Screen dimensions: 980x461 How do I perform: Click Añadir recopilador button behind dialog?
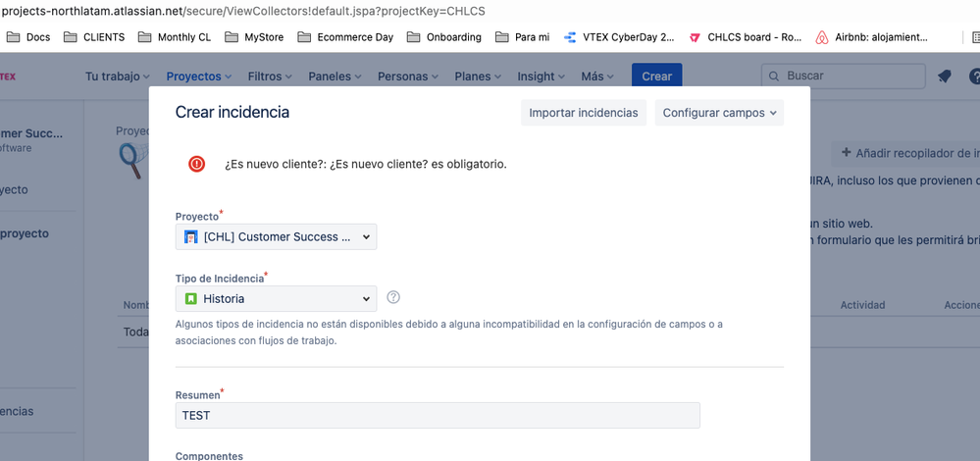click(905, 153)
